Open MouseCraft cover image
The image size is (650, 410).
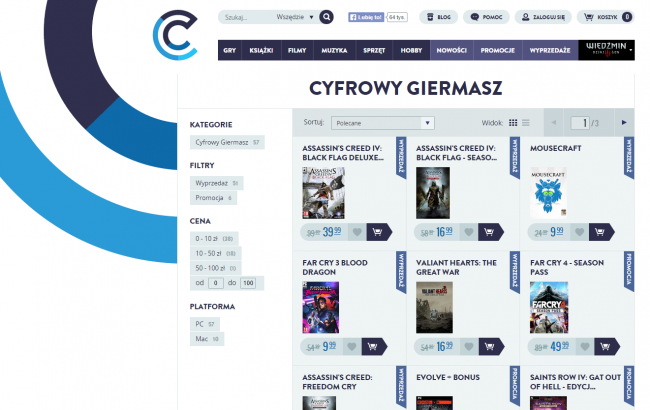(548, 193)
